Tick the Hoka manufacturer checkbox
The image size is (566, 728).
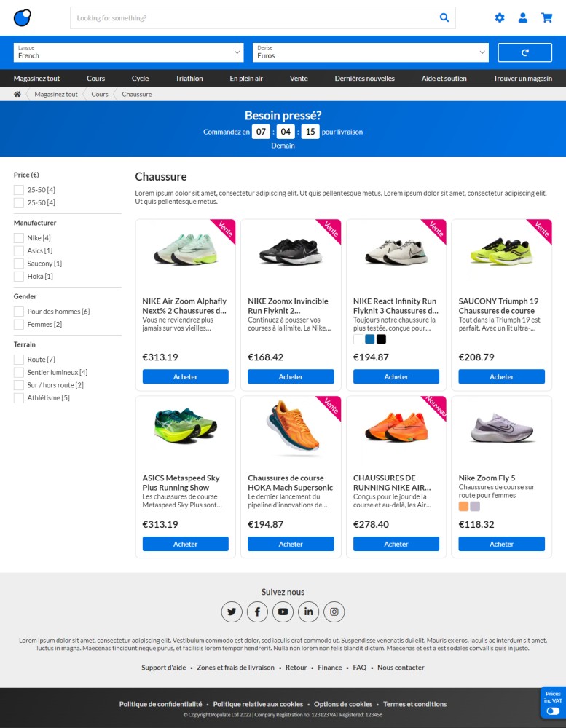click(x=19, y=276)
